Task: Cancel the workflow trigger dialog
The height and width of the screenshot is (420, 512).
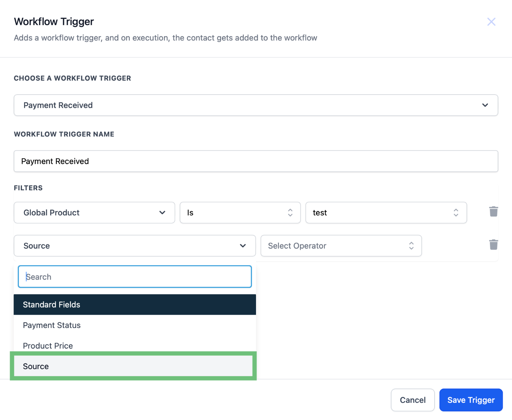Action: [x=413, y=400]
